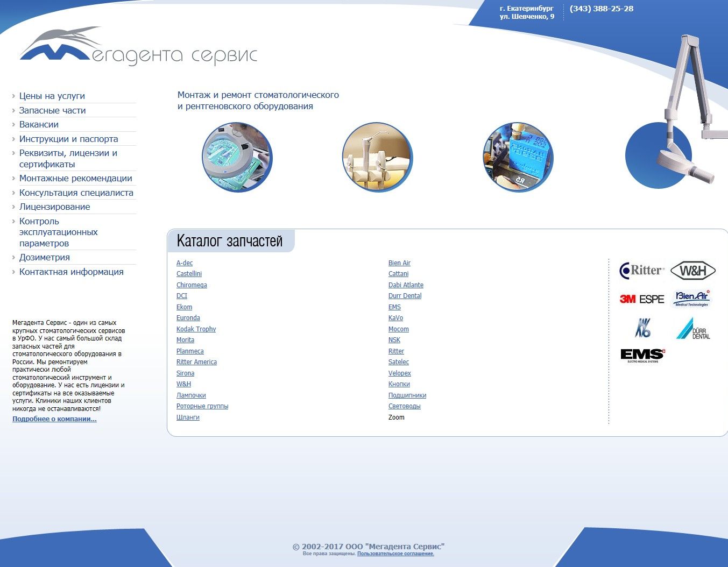The image size is (728, 567).
Task: Open the Пользовательское соглашение footer link
Action: pos(395,554)
